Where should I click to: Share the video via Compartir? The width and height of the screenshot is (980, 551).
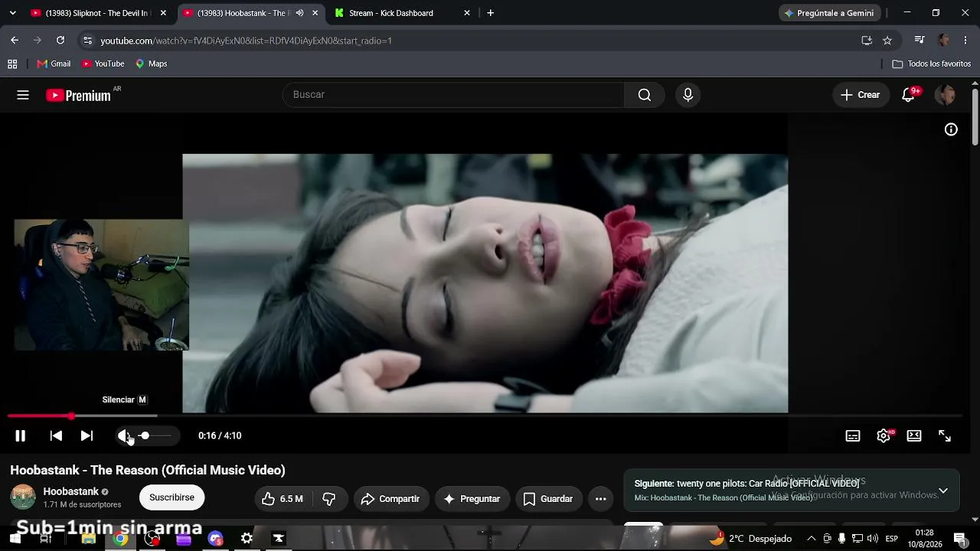click(x=390, y=499)
